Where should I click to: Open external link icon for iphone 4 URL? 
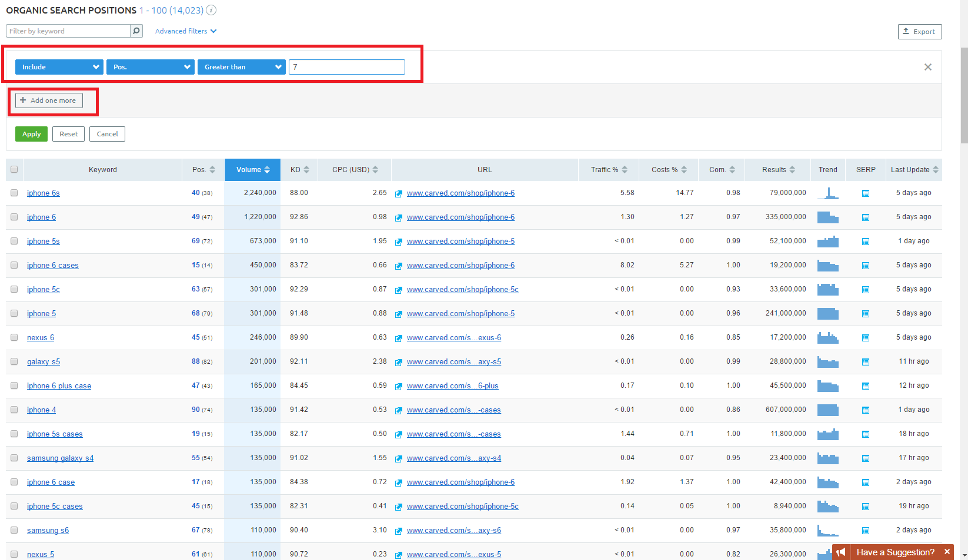pyautogui.click(x=399, y=410)
